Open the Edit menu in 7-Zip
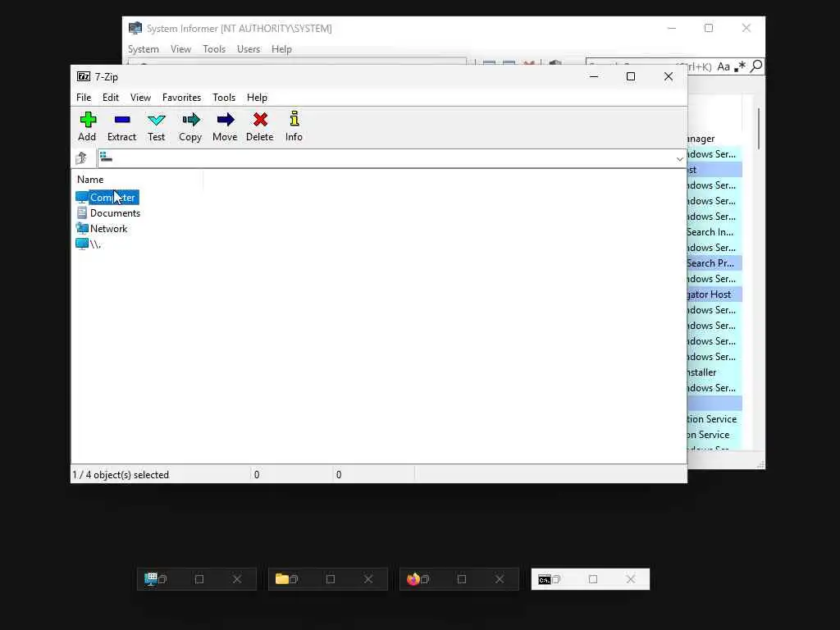 pos(111,98)
